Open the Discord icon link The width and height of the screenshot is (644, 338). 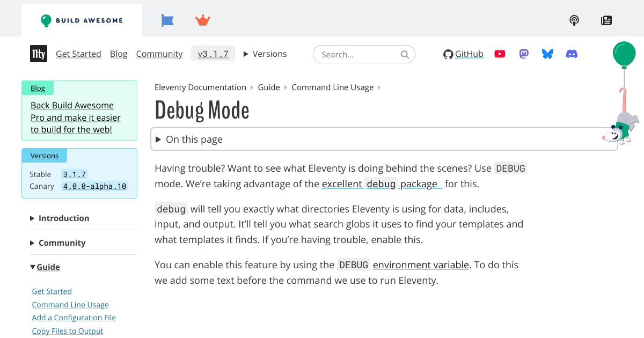[572, 54]
